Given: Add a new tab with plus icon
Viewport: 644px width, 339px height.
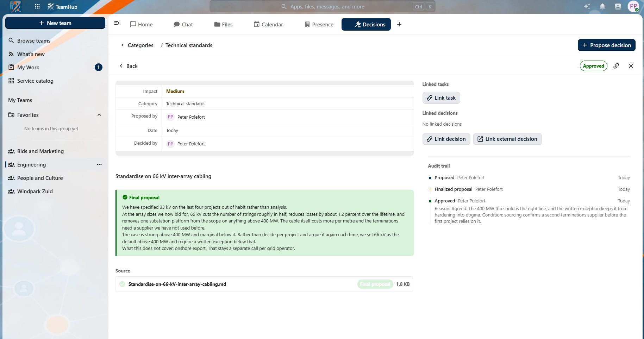Looking at the screenshot, I should (399, 24).
